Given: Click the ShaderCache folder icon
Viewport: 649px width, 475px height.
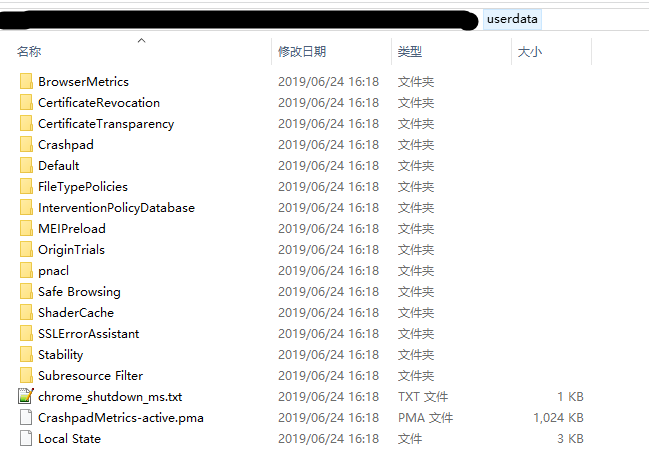Looking at the screenshot, I should point(26,312).
